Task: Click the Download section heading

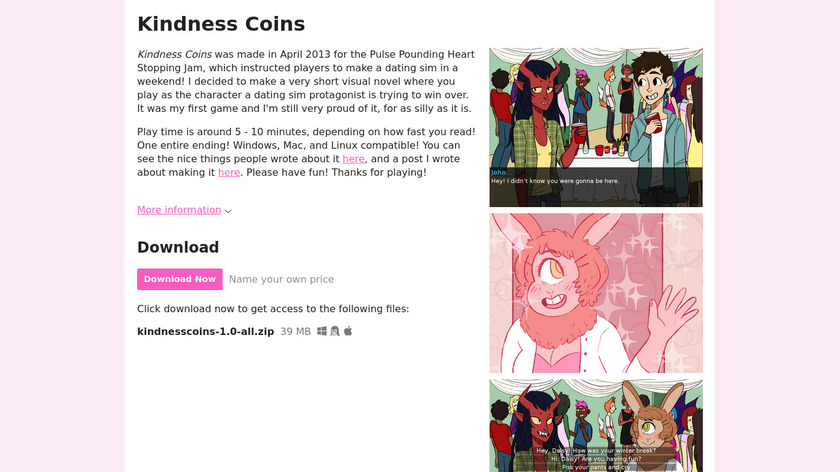Action: click(178, 247)
